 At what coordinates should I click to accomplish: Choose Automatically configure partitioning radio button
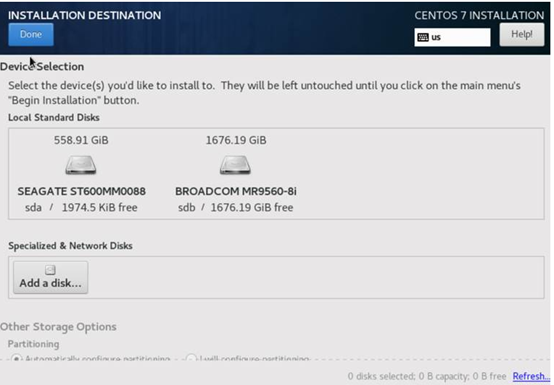tap(16, 359)
